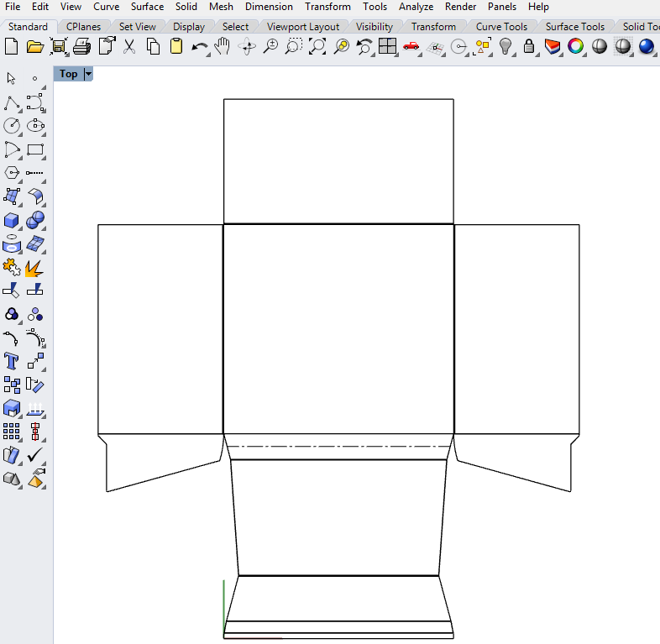
Task: Activate the Text object tool
Action: [12, 362]
